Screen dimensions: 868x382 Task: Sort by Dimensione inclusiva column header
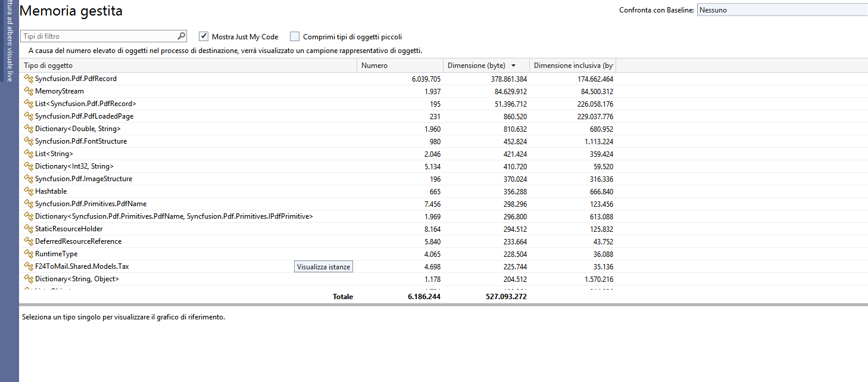point(573,66)
